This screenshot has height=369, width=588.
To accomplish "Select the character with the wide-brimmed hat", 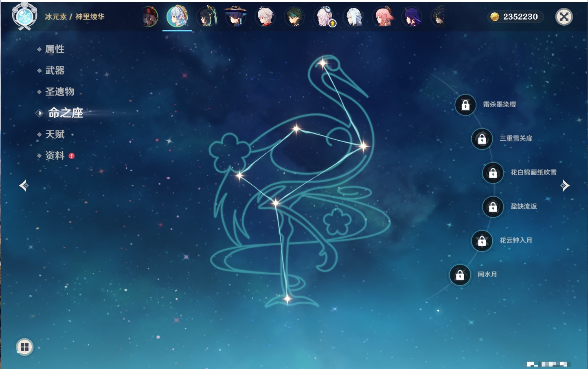I will click(x=236, y=17).
